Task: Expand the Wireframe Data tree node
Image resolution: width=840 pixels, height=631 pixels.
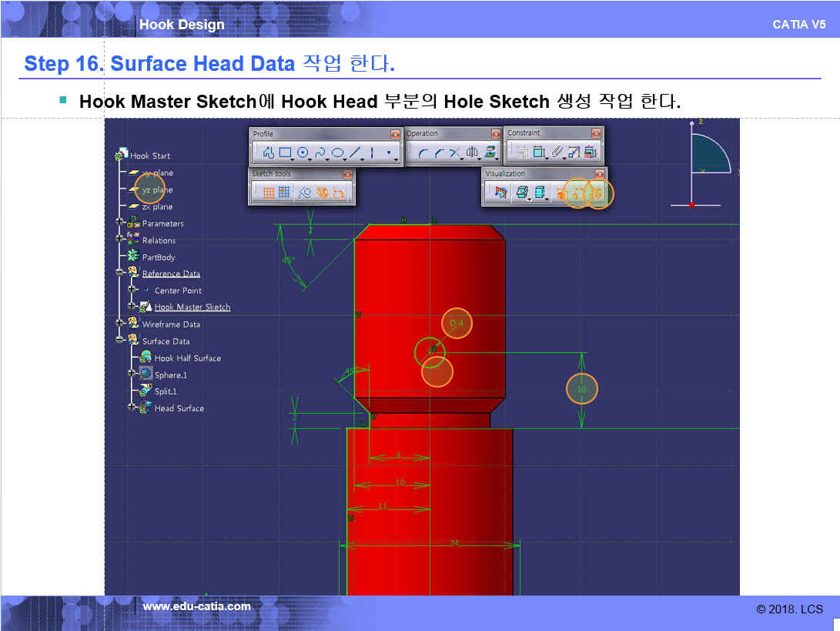Action: [120, 324]
